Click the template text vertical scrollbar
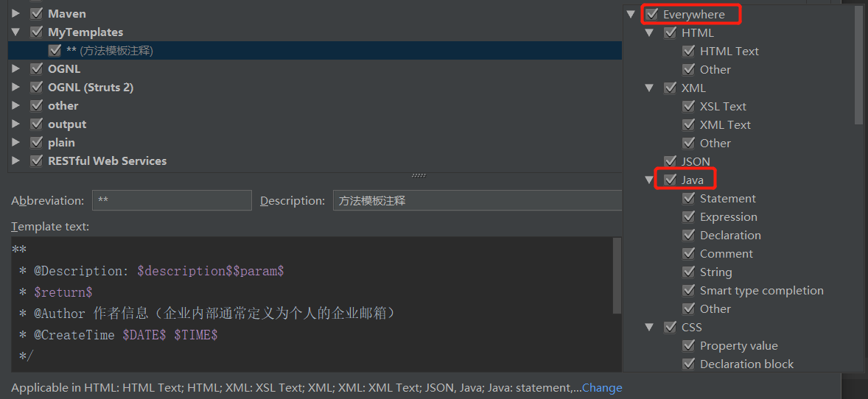Viewport: 868px width, 399px height. click(x=617, y=276)
